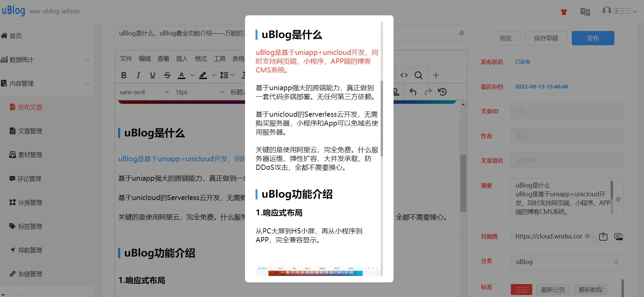Open 评论管理 in the sidebar
Screen dimensions: 644x297
coord(47,179)
